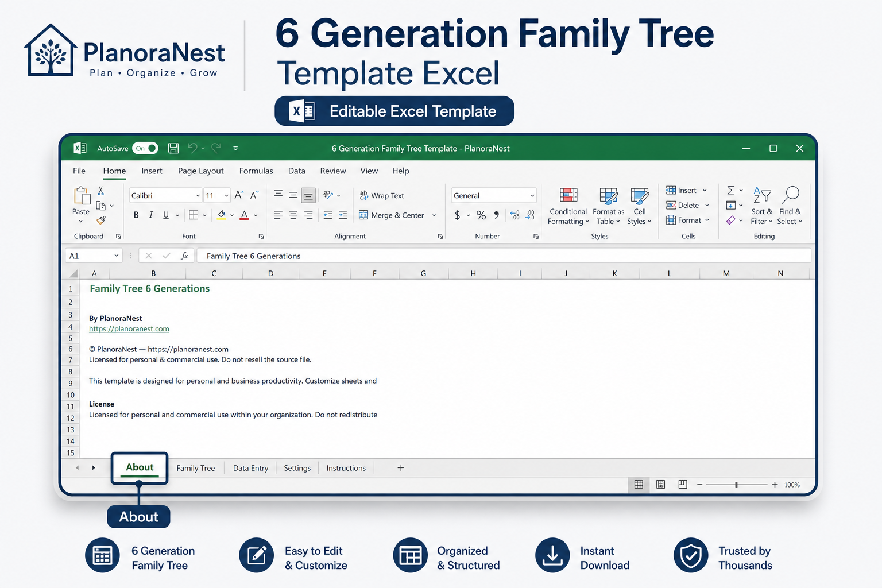Open the Settings sheet tab
Viewport: 882px width, 588px height.
(x=297, y=468)
